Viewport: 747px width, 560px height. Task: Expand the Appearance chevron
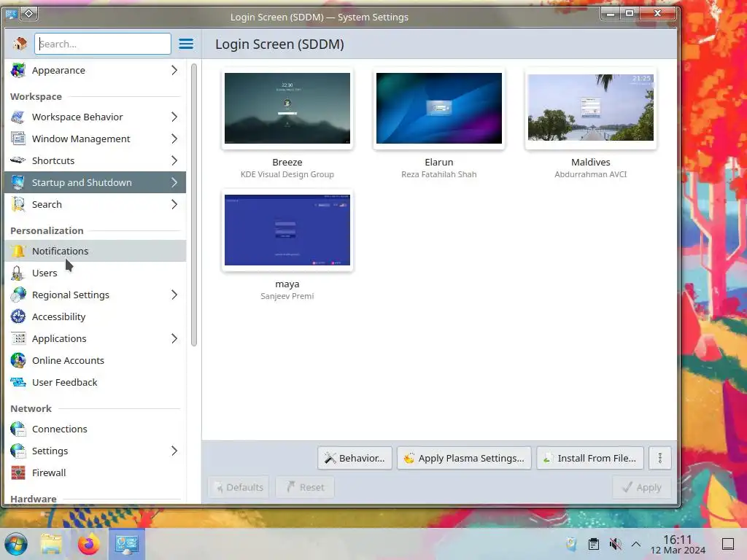pyautogui.click(x=174, y=71)
